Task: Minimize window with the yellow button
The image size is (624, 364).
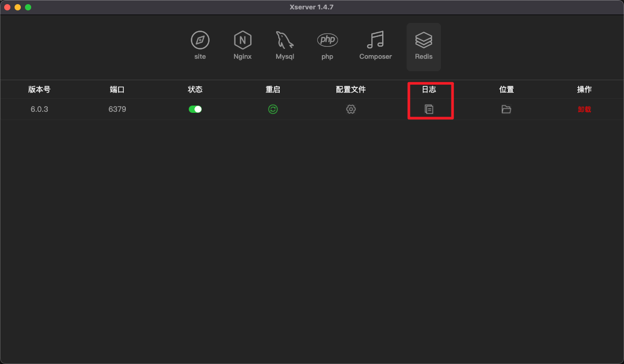Action: point(18,7)
